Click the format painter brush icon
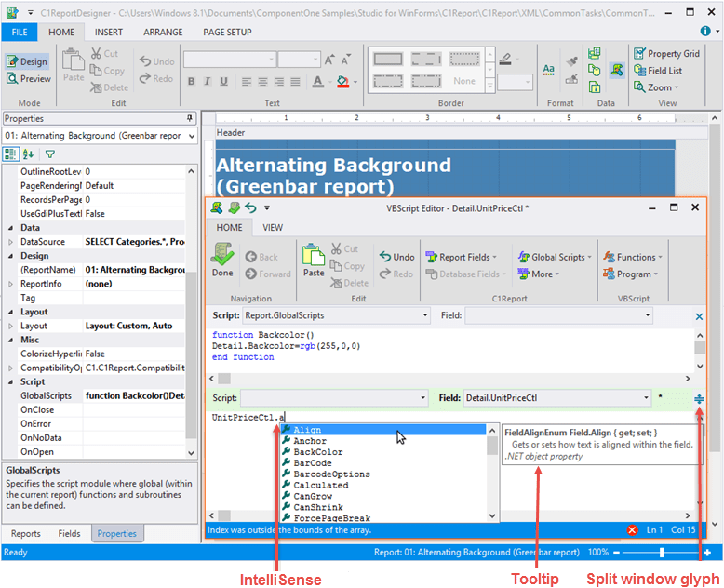The height and width of the screenshot is (588, 724). (x=572, y=60)
